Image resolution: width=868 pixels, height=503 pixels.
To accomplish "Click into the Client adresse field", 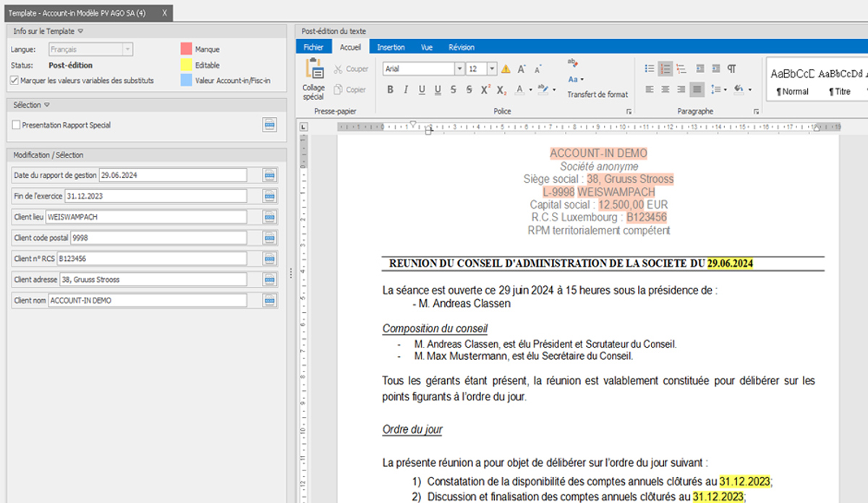I will pyautogui.click(x=153, y=279).
